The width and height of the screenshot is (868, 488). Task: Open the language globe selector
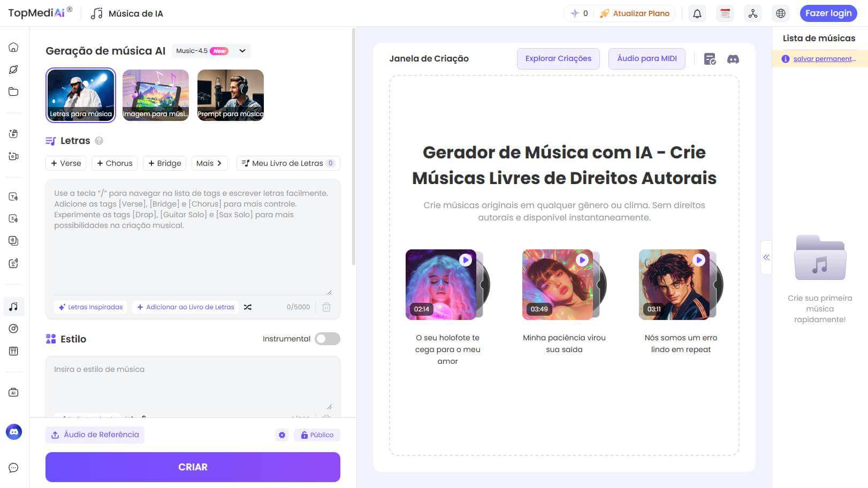click(780, 13)
